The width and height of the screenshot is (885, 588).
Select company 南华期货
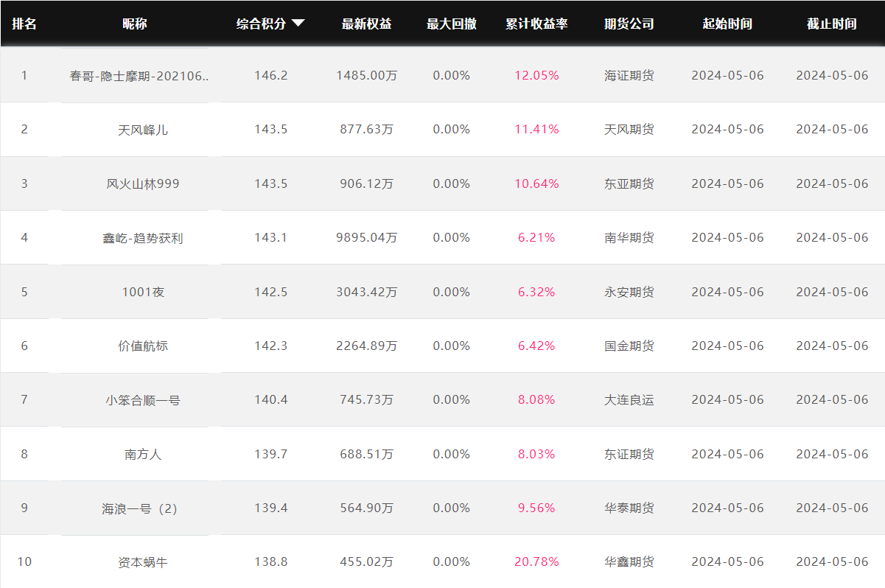[629, 237]
